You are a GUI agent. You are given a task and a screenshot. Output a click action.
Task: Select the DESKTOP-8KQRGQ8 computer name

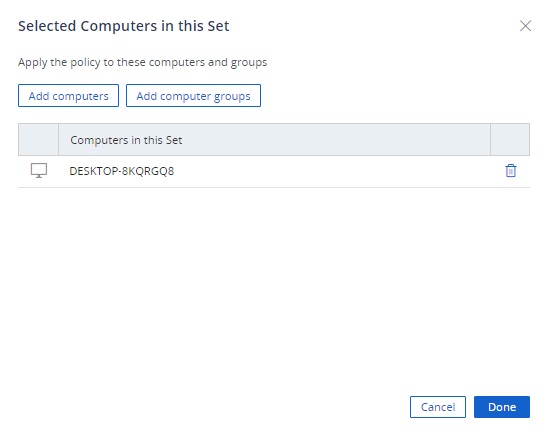point(122,171)
